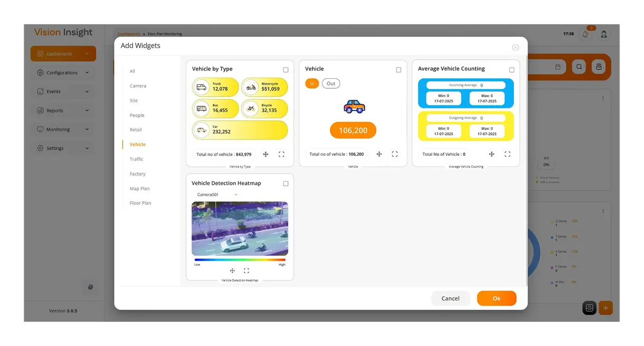Click move icon on Average Vehicle Counting widget
The image size is (644, 346).
(x=492, y=154)
